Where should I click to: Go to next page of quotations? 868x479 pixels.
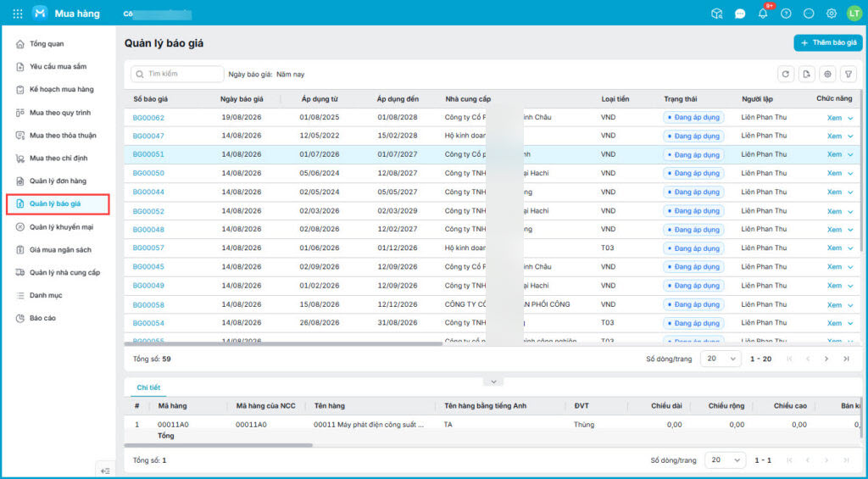826,359
